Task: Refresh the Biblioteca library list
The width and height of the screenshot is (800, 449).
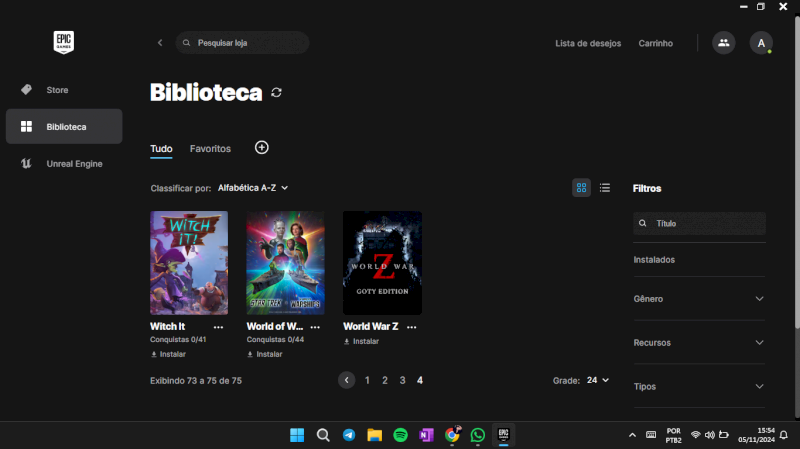Action: (277, 93)
